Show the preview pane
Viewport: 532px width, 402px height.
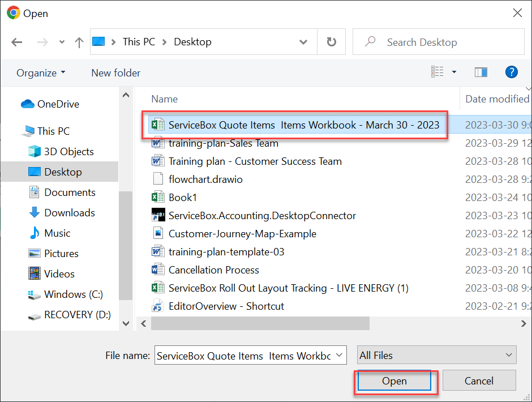click(x=480, y=72)
